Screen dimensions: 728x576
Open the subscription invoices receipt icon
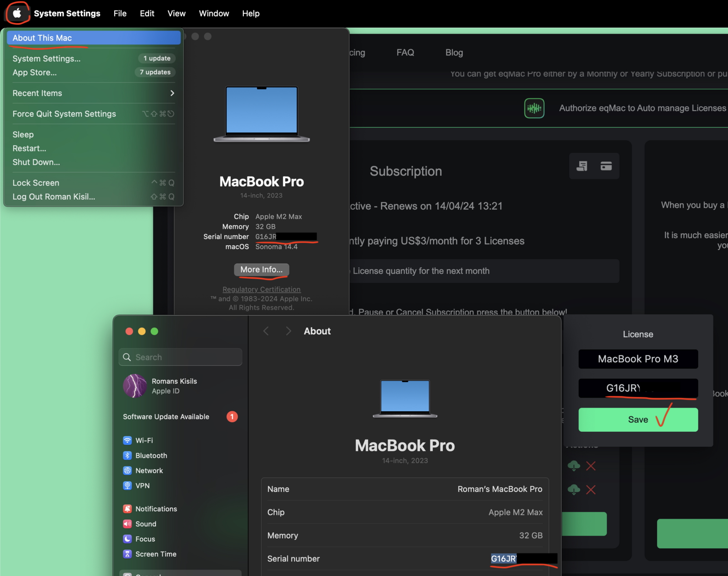coord(582,166)
